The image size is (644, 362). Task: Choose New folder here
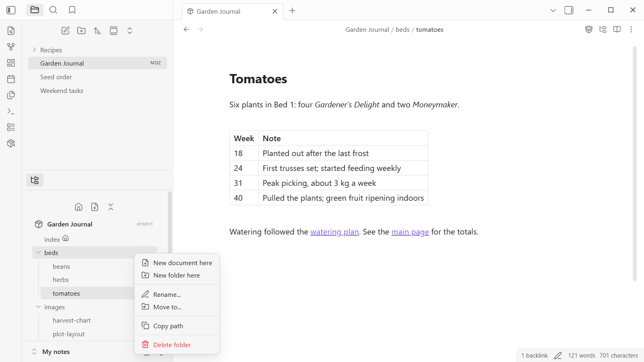(x=177, y=275)
